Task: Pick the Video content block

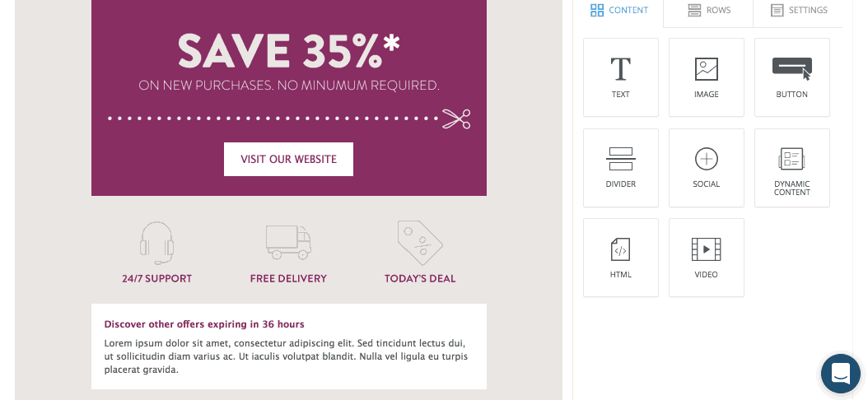Action: coord(707,258)
